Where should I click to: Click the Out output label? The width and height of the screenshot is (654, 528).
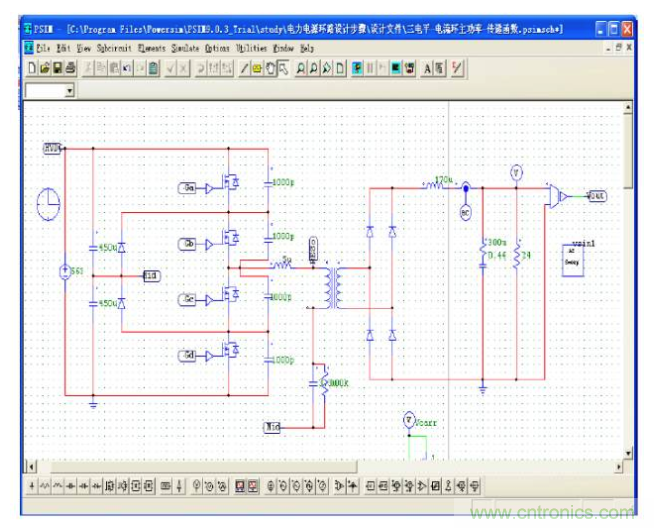(x=596, y=196)
